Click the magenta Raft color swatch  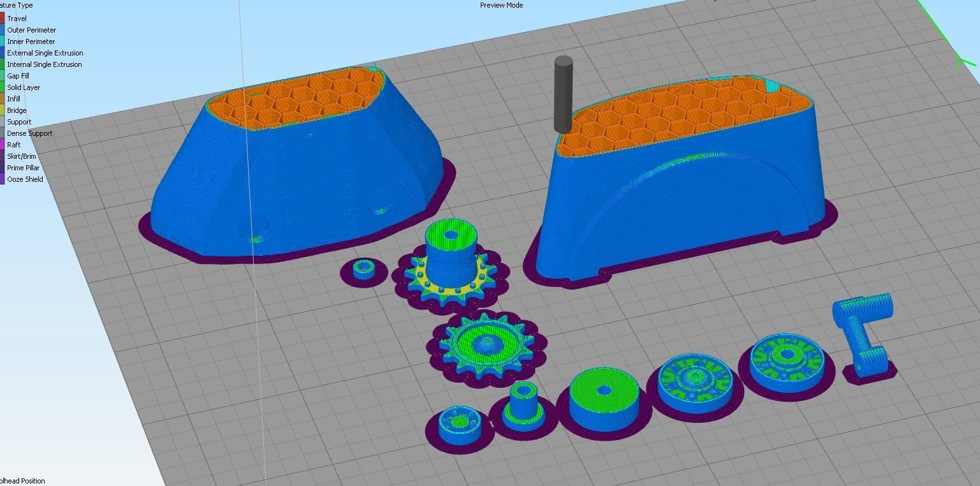point(2,145)
